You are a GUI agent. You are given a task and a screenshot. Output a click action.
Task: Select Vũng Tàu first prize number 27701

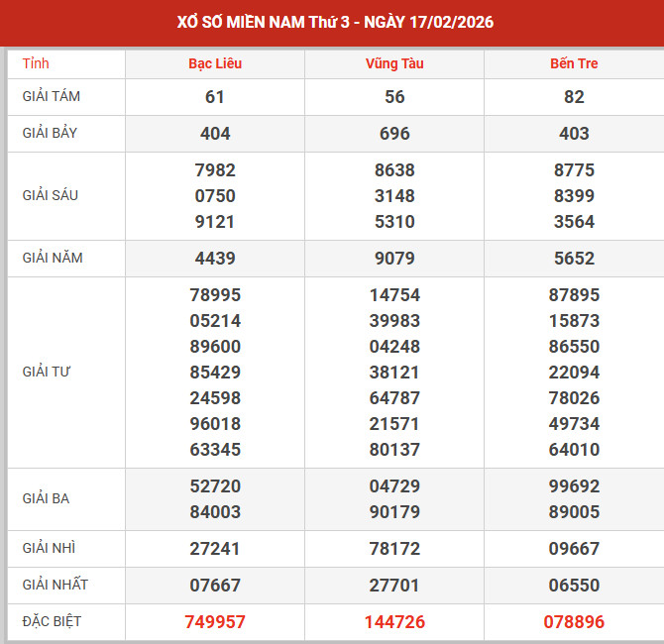[394, 586]
